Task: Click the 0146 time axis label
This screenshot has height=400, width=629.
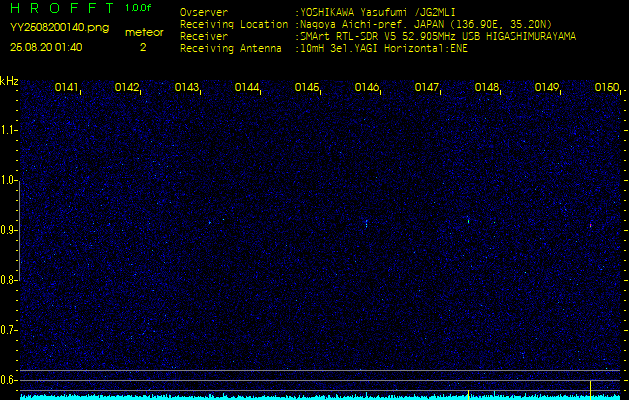Action: 367,87
